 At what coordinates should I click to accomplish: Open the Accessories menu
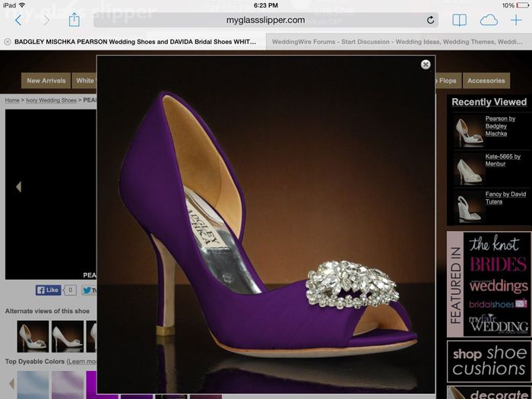[x=486, y=81]
